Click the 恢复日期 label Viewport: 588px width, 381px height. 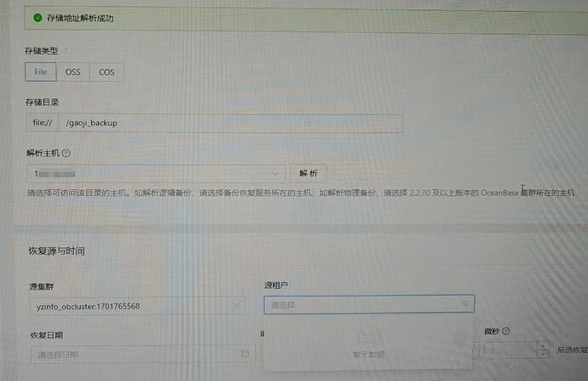[x=47, y=335]
